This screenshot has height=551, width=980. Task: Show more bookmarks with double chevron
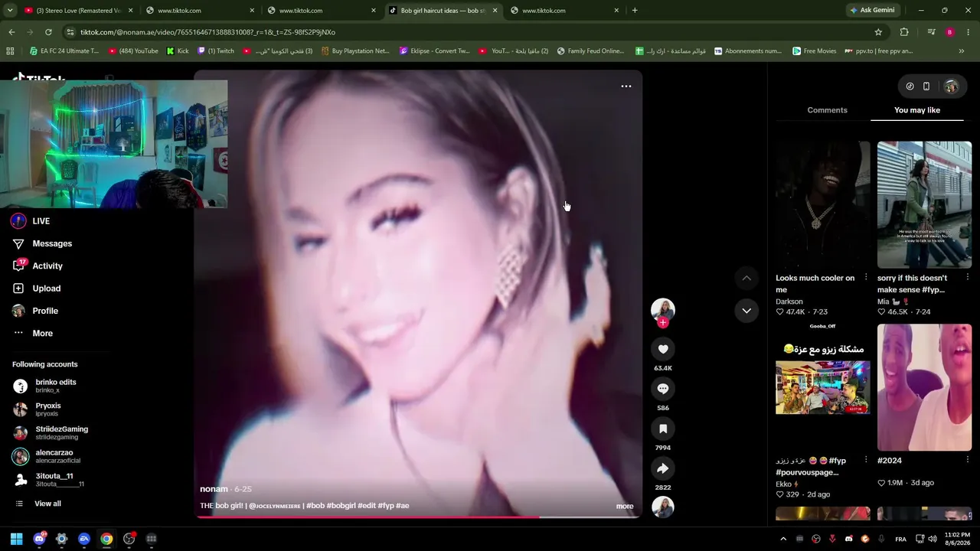coord(962,51)
